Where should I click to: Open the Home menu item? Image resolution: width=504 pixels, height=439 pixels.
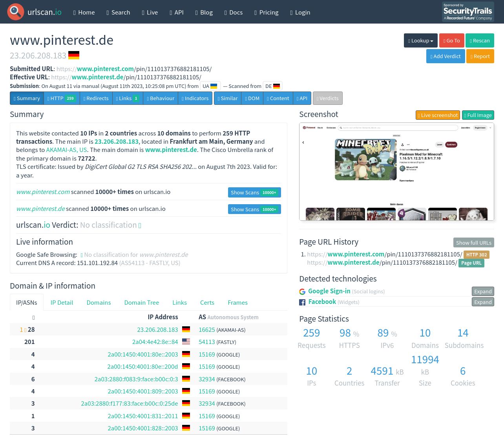tap(84, 12)
